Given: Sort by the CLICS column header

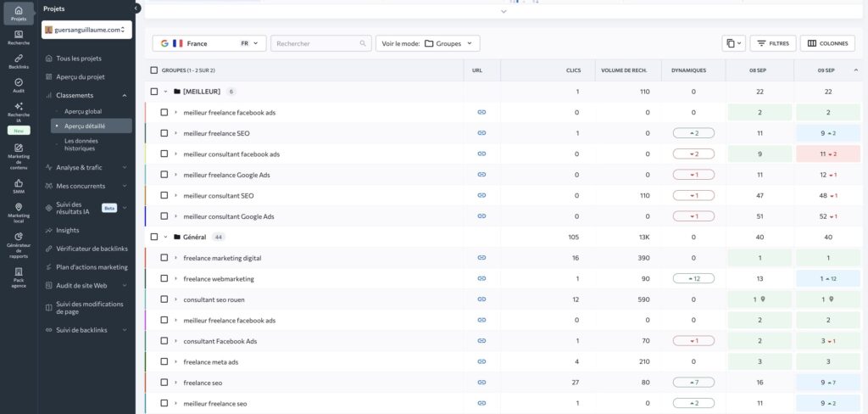Looking at the screenshot, I should [x=574, y=70].
